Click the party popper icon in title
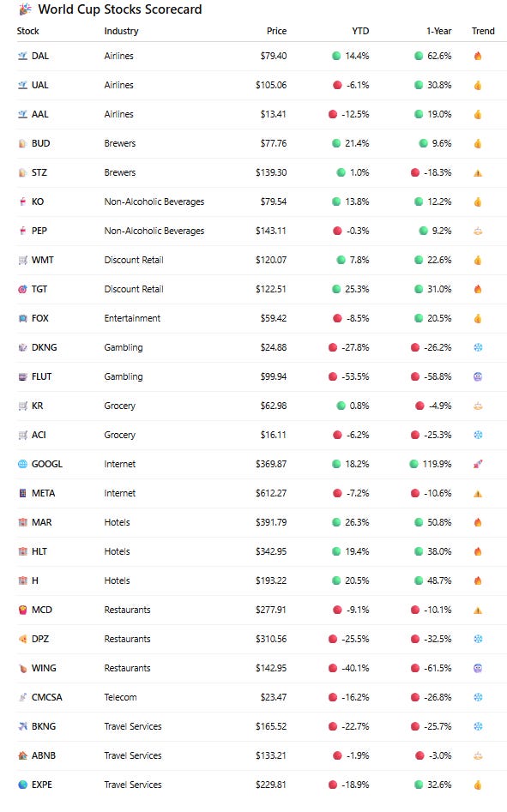507x812 pixels. 24,9
